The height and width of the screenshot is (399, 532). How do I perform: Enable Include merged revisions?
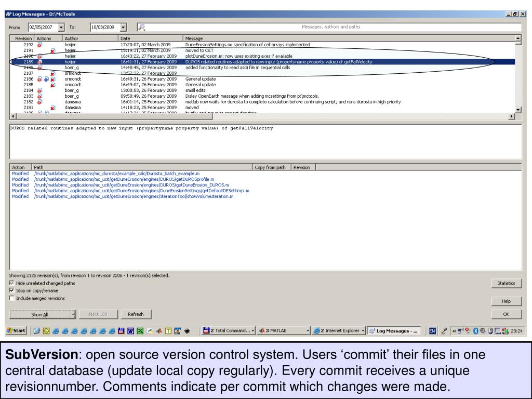(x=12, y=298)
